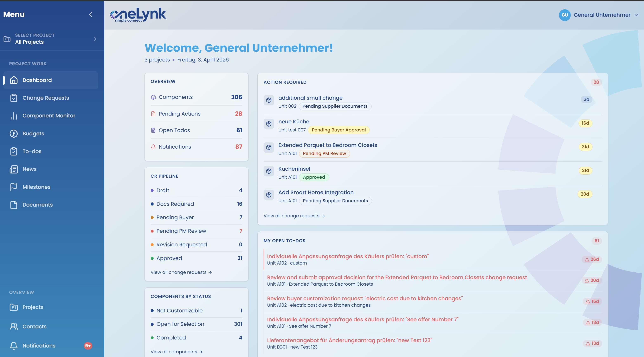Screen dimensions: 644x357
Task: Click the Pending Buyer Approval status badge
Action: [x=339, y=130]
